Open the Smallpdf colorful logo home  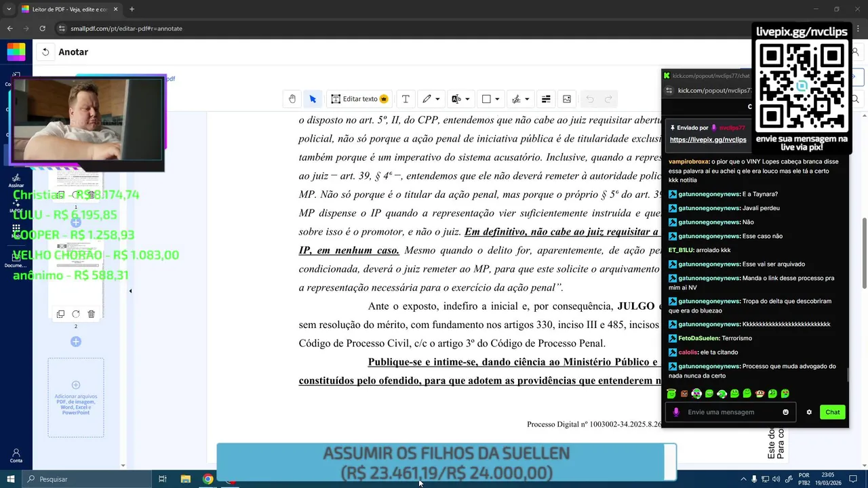(x=16, y=52)
